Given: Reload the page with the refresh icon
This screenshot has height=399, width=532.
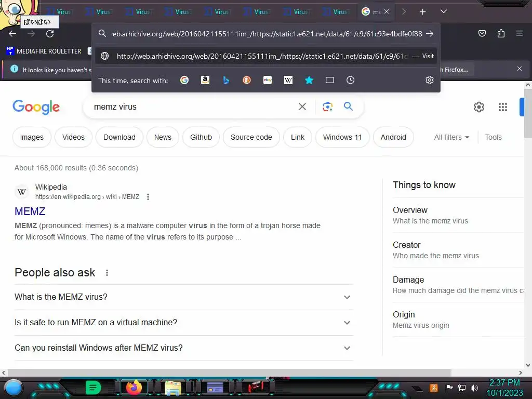Looking at the screenshot, I should [x=50, y=34].
